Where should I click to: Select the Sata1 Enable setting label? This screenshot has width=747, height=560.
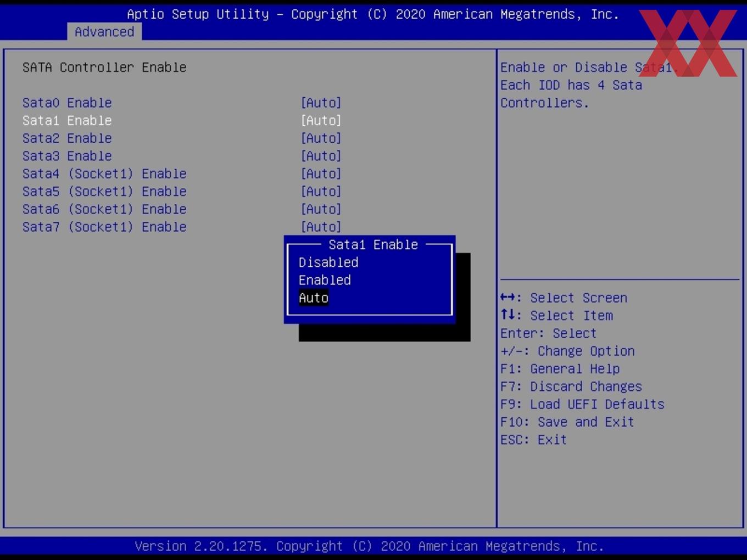pyautogui.click(x=67, y=120)
